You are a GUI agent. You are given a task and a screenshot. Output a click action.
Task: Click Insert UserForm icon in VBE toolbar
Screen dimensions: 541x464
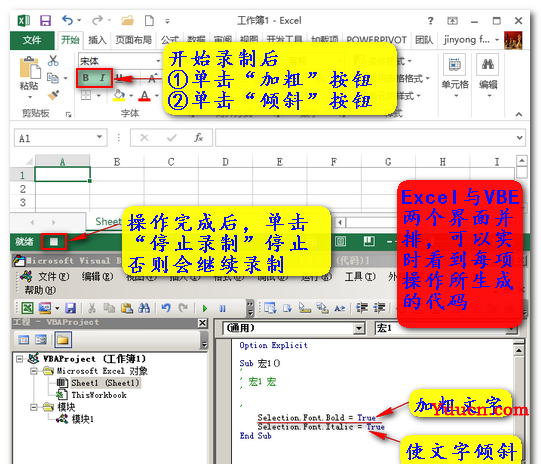45,308
